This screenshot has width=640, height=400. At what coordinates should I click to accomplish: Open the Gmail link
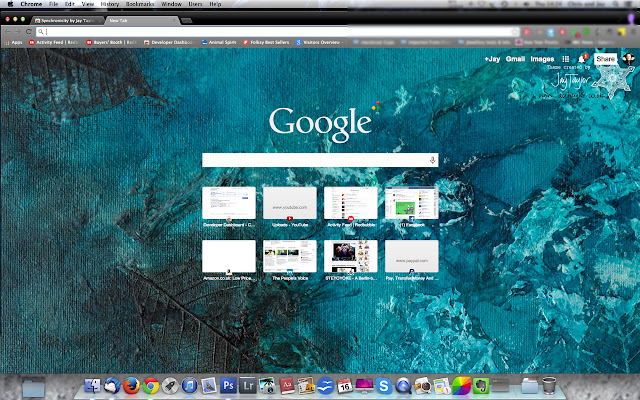(x=515, y=59)
